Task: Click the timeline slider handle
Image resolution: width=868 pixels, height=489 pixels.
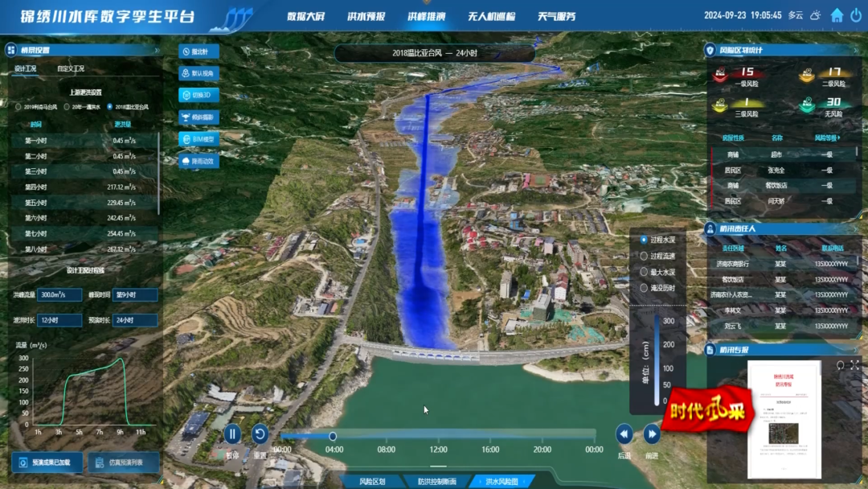Action: [x=333, y=436]
